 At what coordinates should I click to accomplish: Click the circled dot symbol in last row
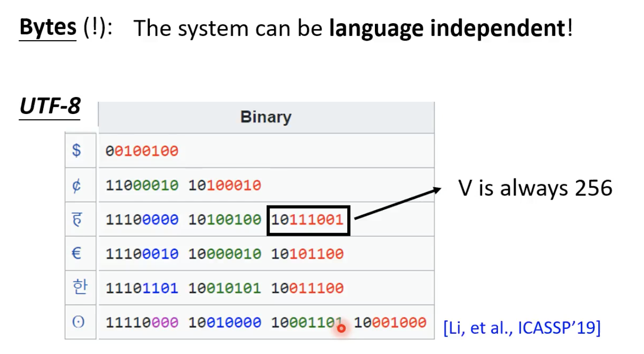[x=78, y=322]
